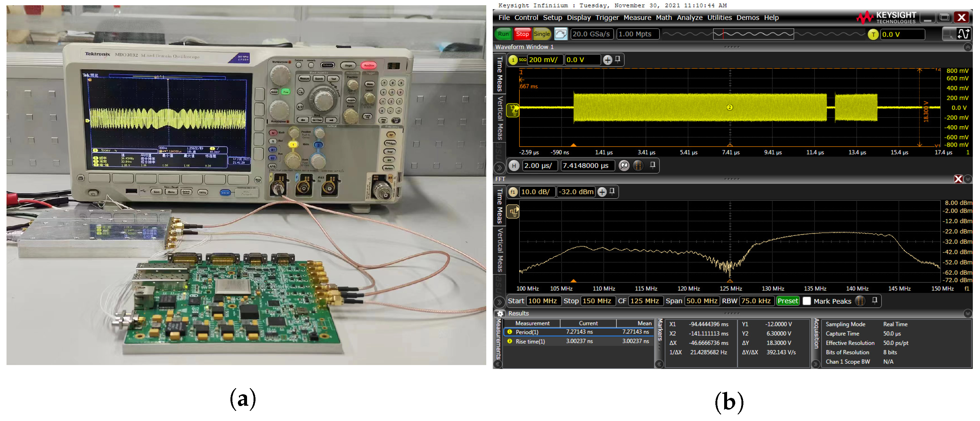Add a channel with the plus icon near 200 mV/
Image resolution: width=980 pixels, height=421 pixels.
608,60
